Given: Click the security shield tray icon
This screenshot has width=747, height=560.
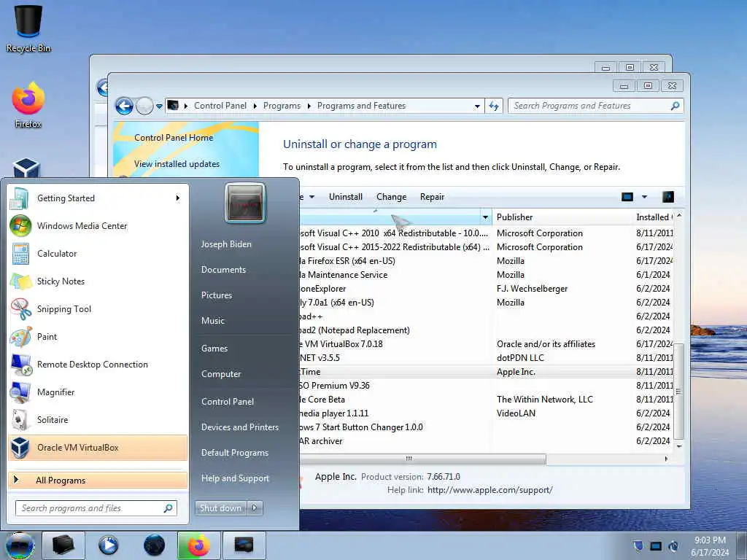Looking at the screenshot, I should click(x=638, y=545).
